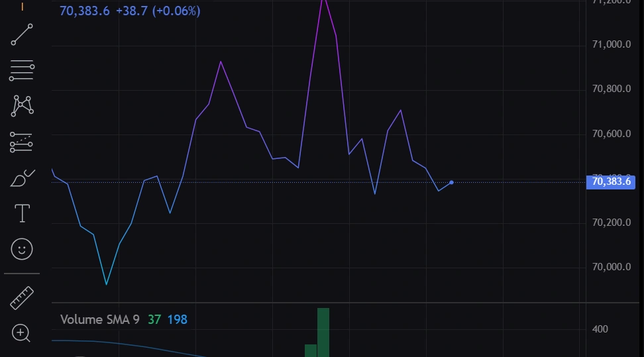Select the Forecasting and Measurement tools icon
Screen dimensions: 644x357
[x=22, y=142]
